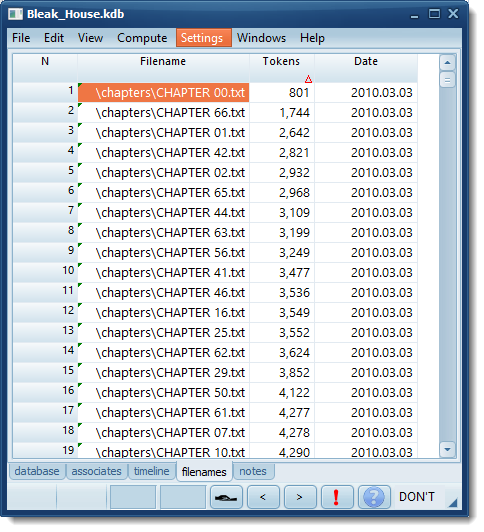Click the scroll up arrow
484x532 pixels.
447,62
